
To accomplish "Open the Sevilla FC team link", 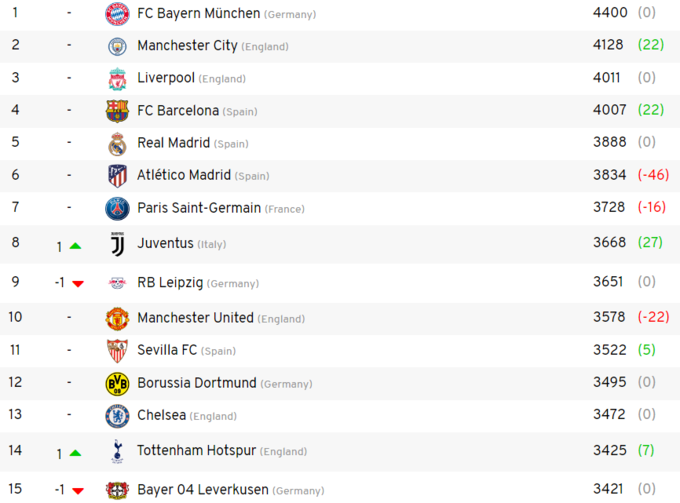I will (167, 350).
